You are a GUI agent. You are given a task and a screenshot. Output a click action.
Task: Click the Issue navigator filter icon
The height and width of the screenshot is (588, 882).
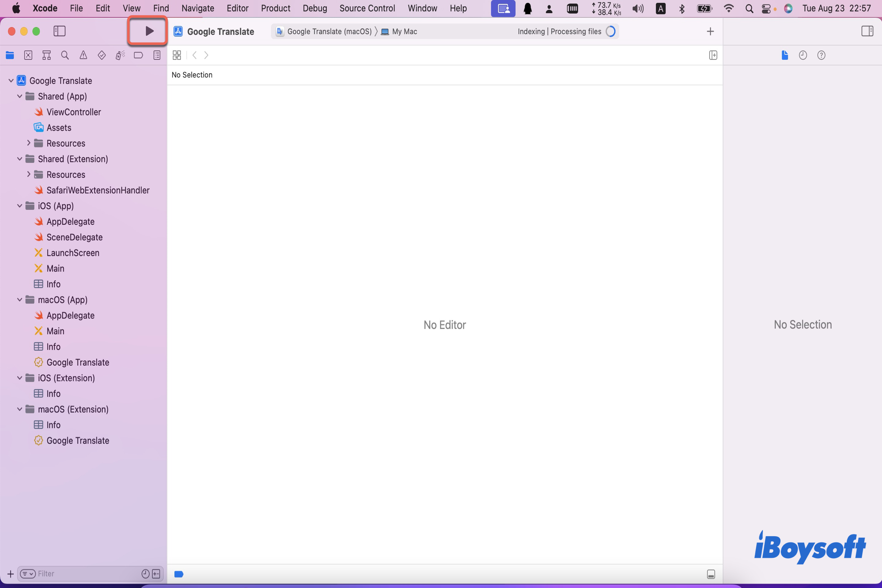[26, 574]
